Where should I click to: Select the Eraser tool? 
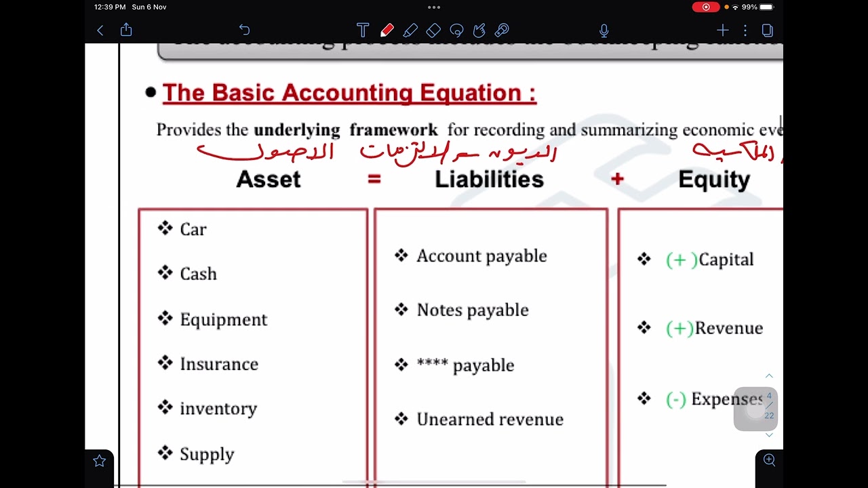[x=433, y=30]
